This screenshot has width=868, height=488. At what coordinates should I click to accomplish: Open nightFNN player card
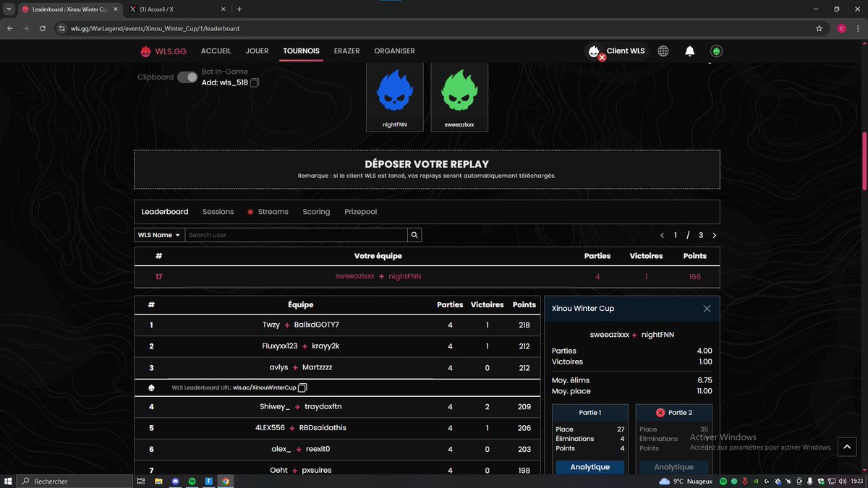click(x=395, y=97)
